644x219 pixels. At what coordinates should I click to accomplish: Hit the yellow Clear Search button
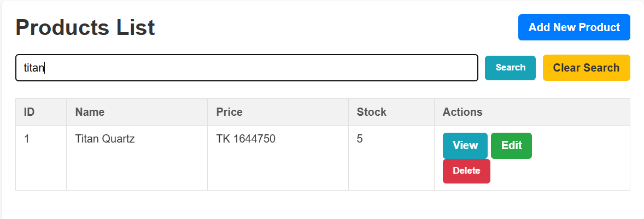coord(586,68)
